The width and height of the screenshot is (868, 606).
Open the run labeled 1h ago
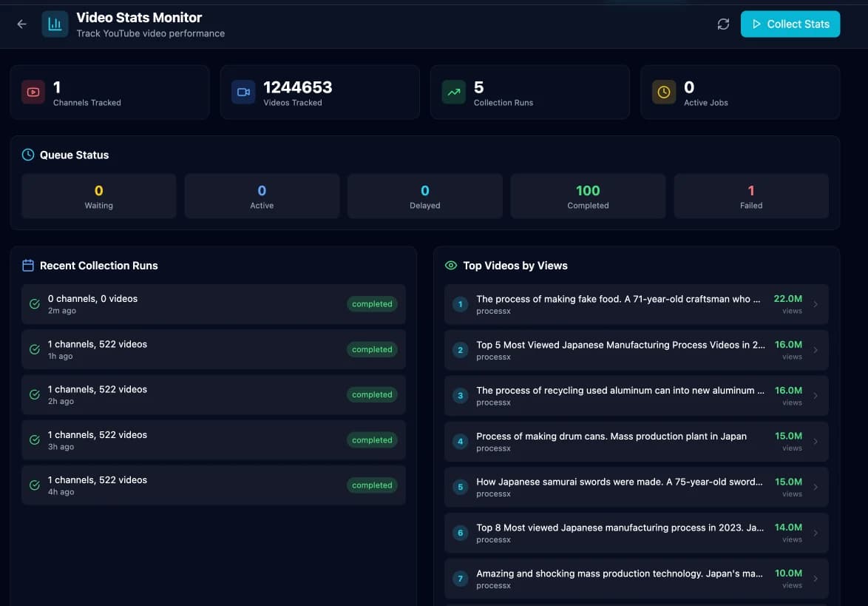[214, 349]
